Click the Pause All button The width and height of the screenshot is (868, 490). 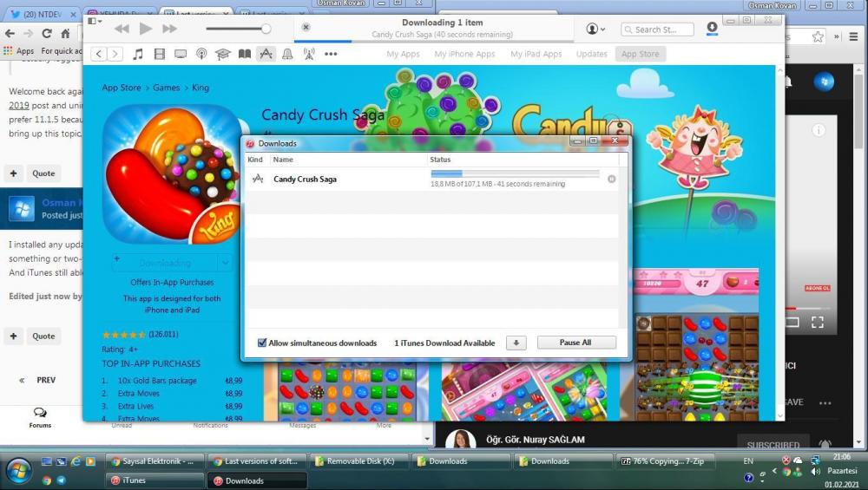click(x=575, y=343)
